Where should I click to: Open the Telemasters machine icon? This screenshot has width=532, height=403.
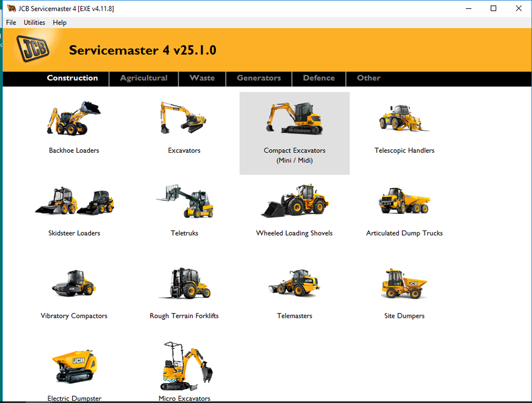(294, 284)
